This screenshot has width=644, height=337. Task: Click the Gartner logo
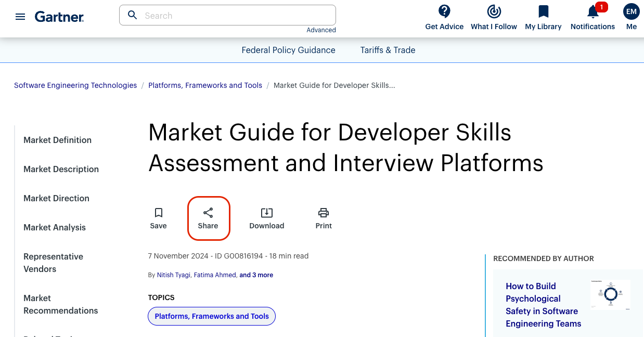[x=59, y=17]
